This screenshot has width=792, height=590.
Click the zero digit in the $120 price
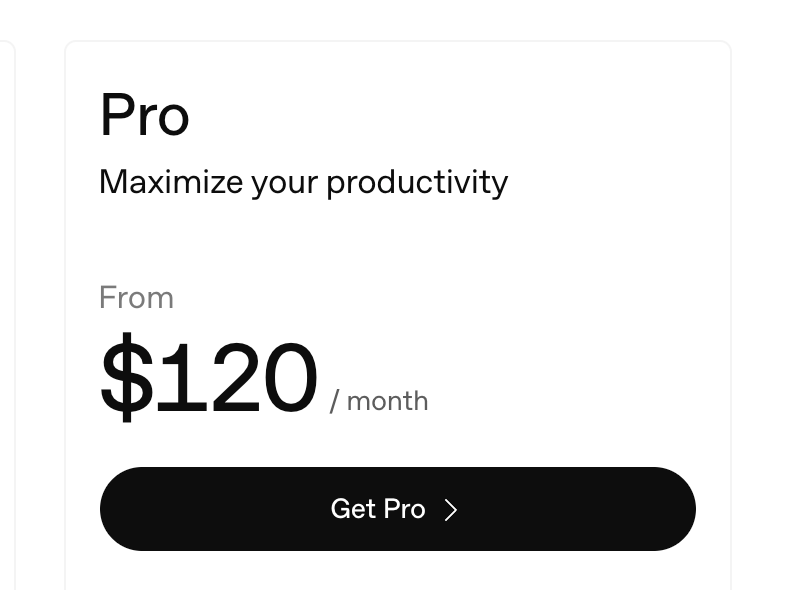[x=291, y=377]
